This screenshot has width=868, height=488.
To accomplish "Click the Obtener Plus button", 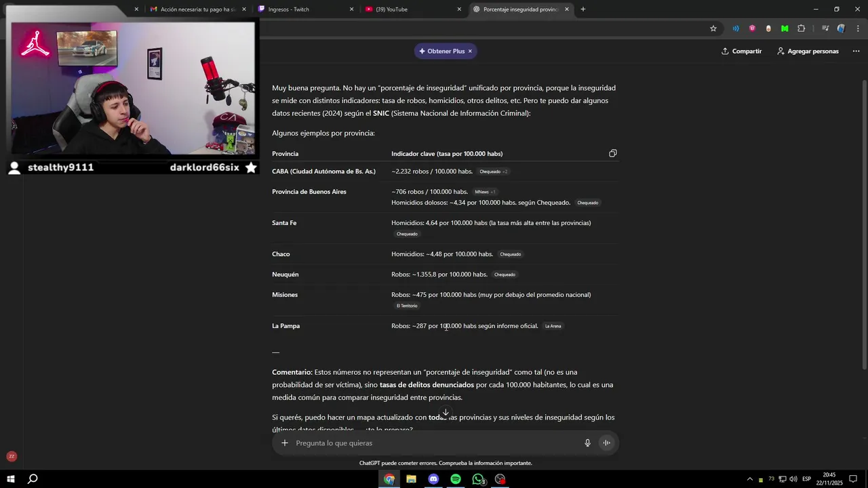I will point(441,51).
